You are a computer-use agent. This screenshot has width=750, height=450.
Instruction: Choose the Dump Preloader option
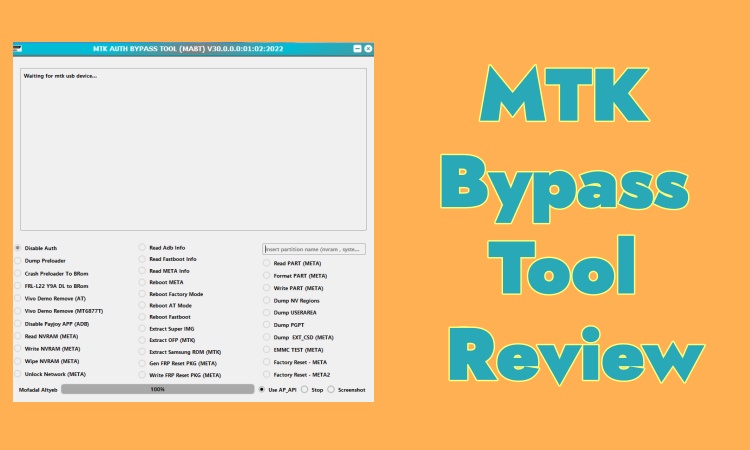point(18,260)
